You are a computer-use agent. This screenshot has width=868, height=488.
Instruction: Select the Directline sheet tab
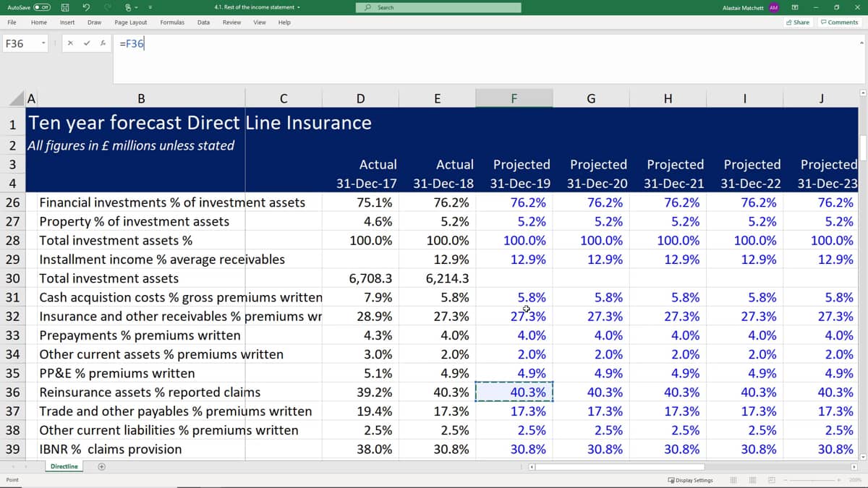coord(64,466)
